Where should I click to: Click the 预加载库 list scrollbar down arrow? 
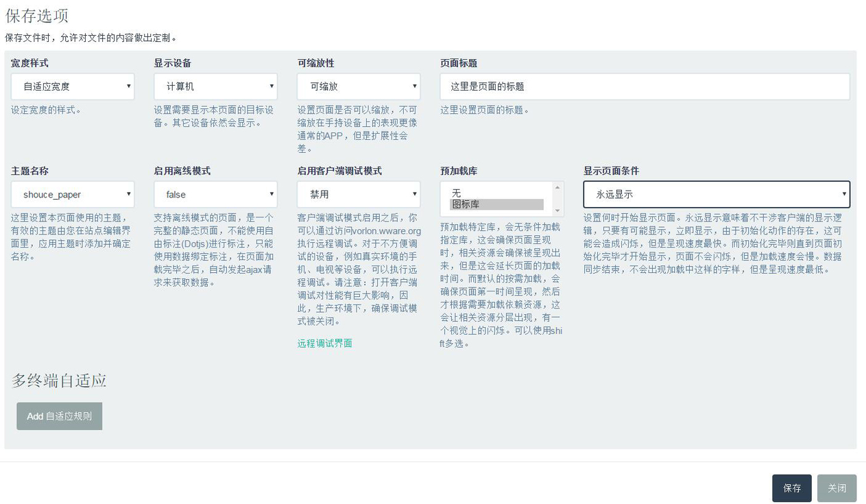click(x=557, y=211)
